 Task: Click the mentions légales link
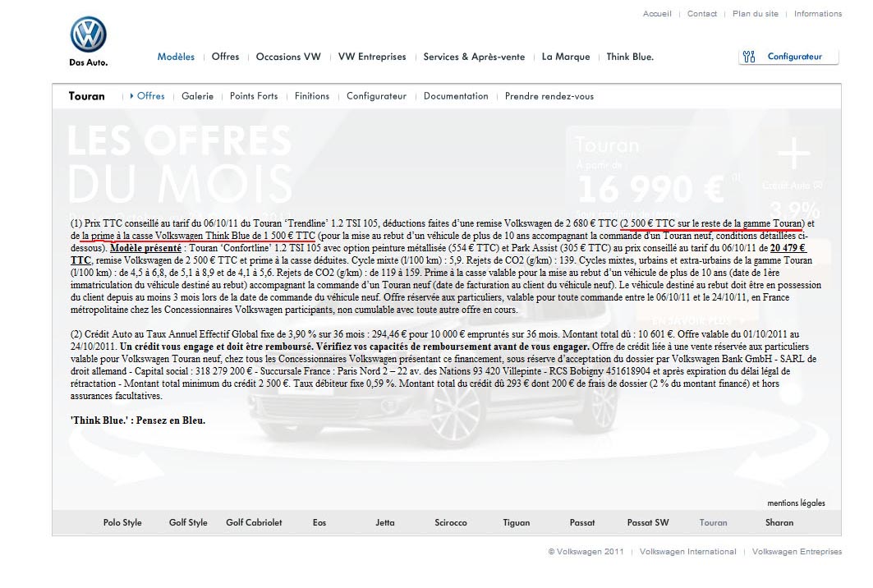[x=796, y=503]
